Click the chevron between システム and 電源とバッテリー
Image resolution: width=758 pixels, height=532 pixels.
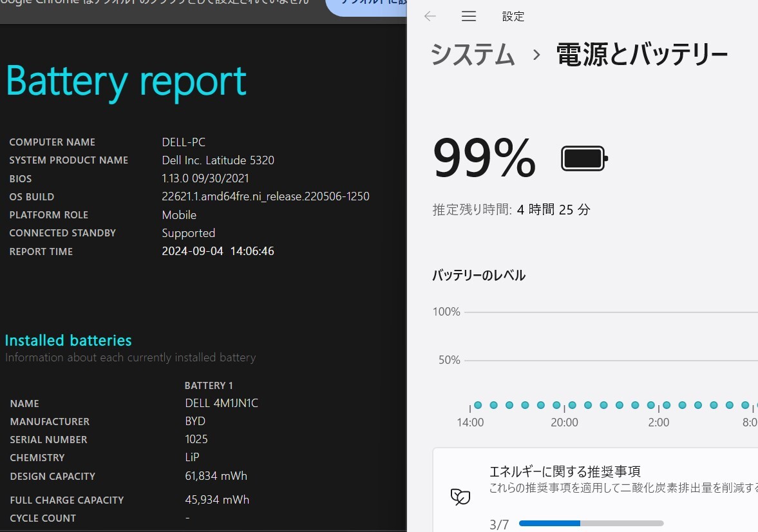(535, 55)
